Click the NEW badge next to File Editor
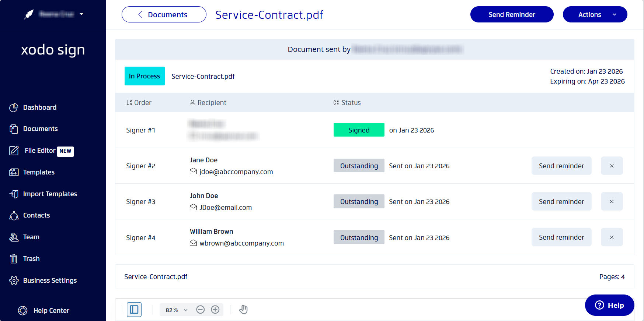The image size is (644, 321). 66,151
